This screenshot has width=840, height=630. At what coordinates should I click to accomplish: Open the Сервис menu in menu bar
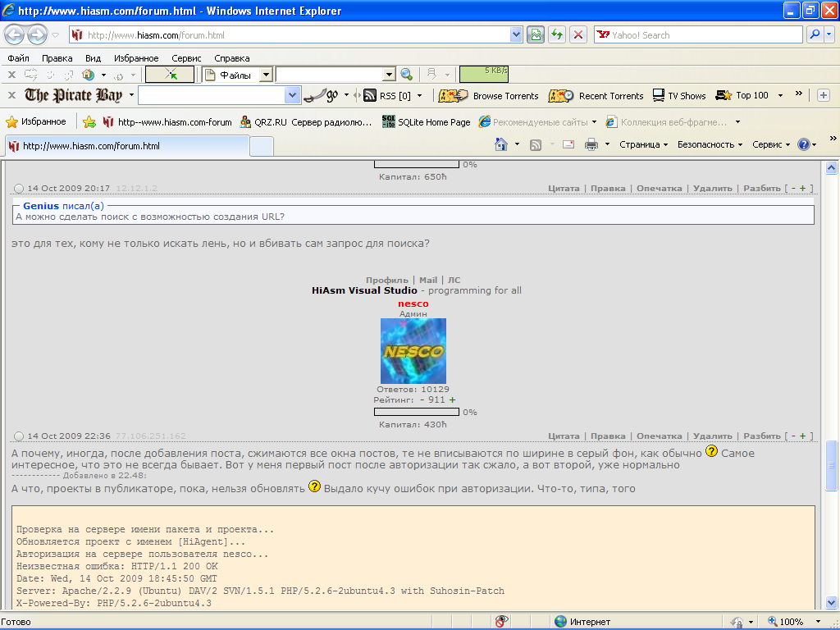tap(186, 58)
